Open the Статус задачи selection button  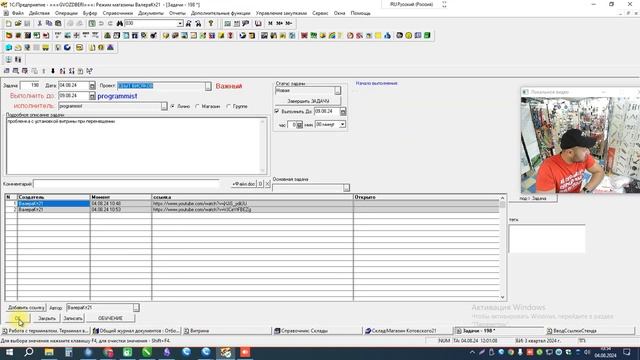(338, 91)
